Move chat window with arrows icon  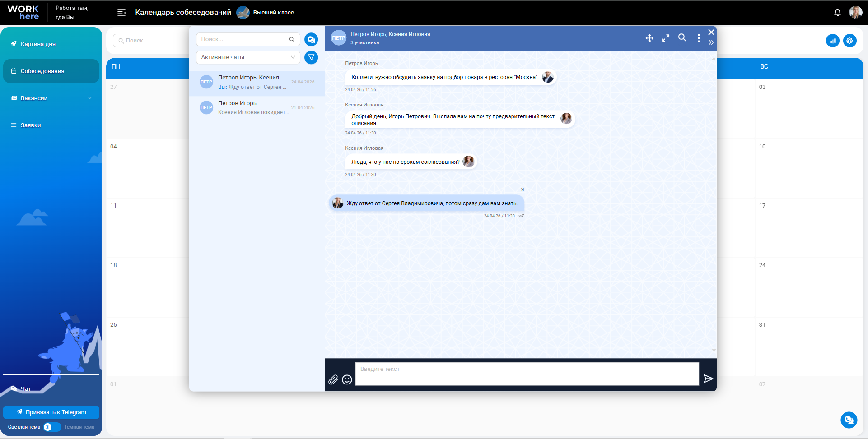[x=649, y=38]
